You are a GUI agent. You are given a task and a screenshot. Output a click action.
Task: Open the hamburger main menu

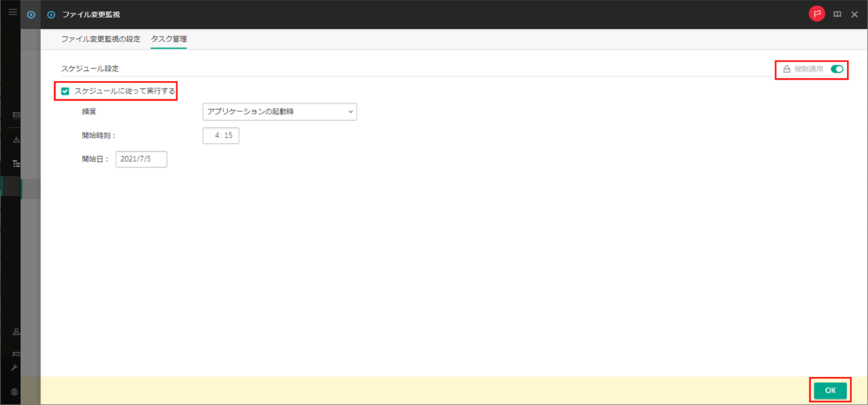point(12,13)
